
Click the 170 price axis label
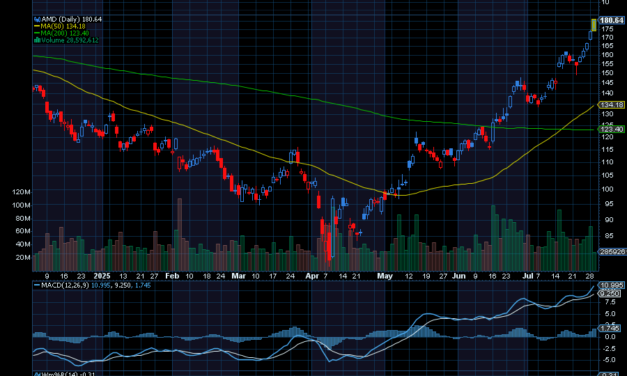(x=607, y=38)
